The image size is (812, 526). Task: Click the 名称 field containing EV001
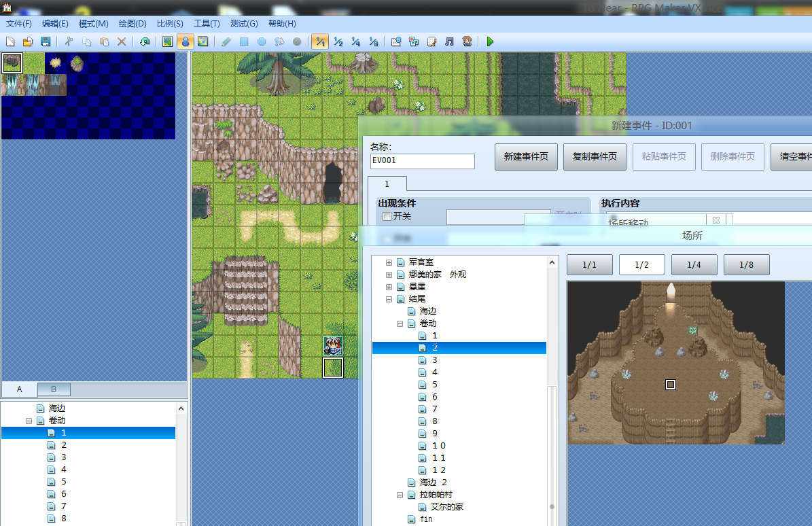(423, 160)
